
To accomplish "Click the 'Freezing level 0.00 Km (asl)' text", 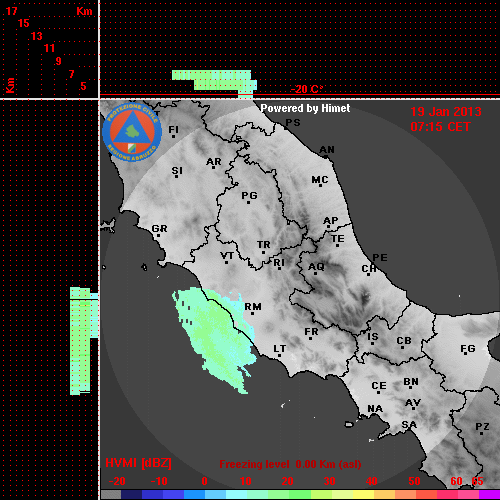I will pos(290,464).
